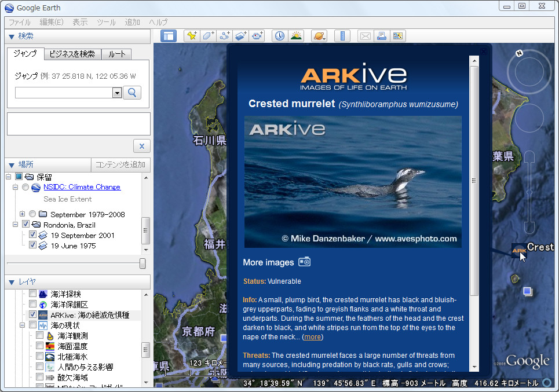Show historical imagery with the clock tool
559x392 pixels.
279,35
